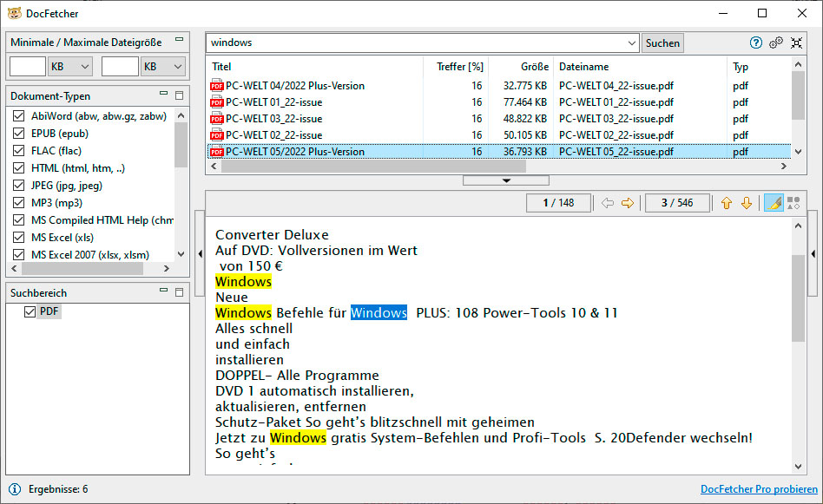Viewport: 823px width, 504px height.
Task: Minimize the Suchbereich panel
Action: [164, 290]
